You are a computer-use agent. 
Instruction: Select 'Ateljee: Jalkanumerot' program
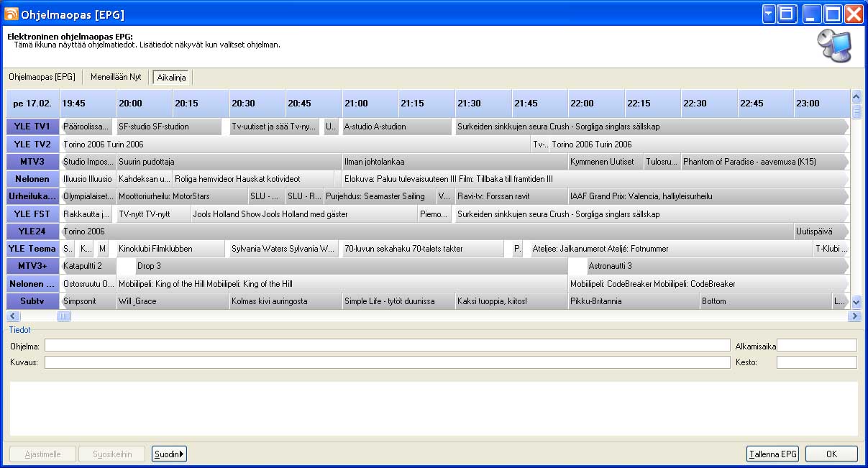(x=670, y=249)
